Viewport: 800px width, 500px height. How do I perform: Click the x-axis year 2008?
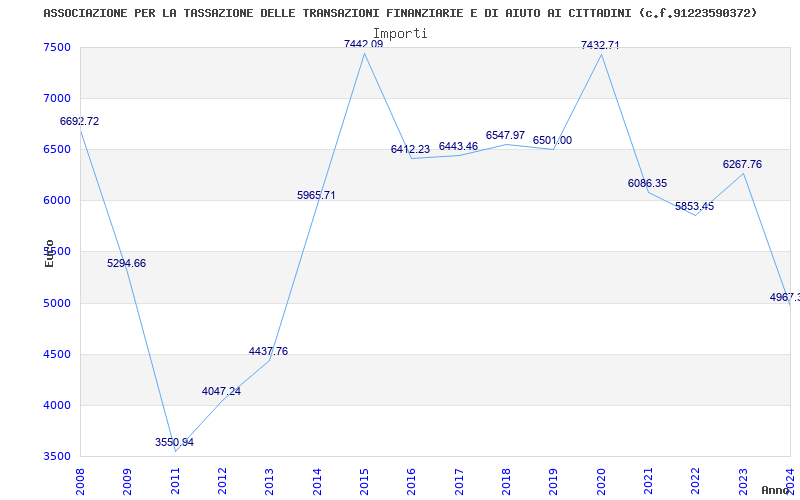[x=80, y=482]
